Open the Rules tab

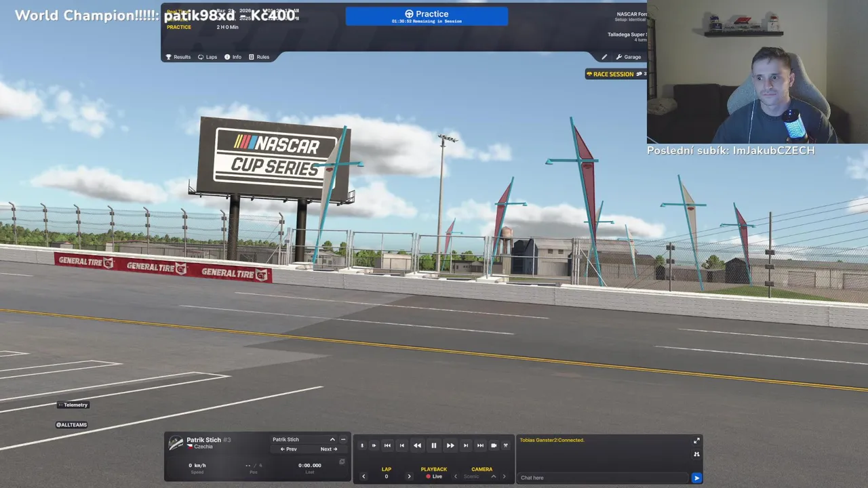coord(259,57)
